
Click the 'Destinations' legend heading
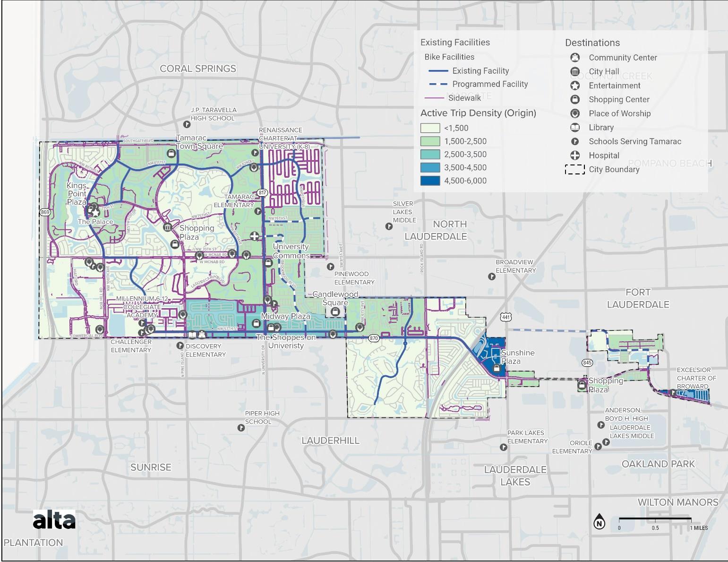coord(592,43)
